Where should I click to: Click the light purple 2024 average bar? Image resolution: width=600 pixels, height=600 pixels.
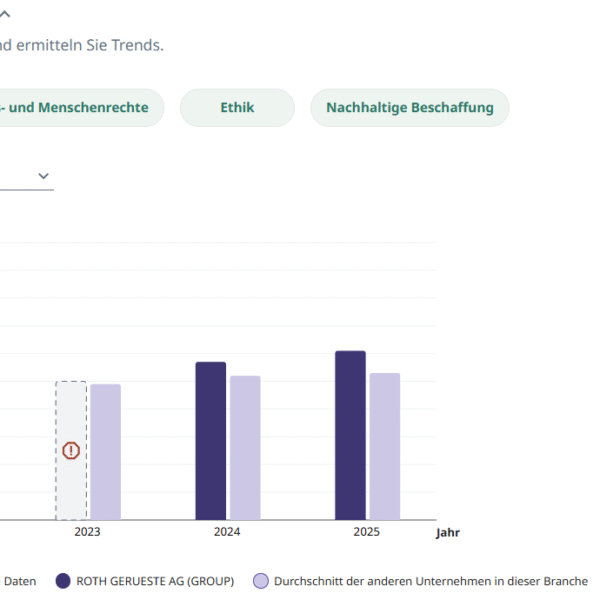point(245,447)
